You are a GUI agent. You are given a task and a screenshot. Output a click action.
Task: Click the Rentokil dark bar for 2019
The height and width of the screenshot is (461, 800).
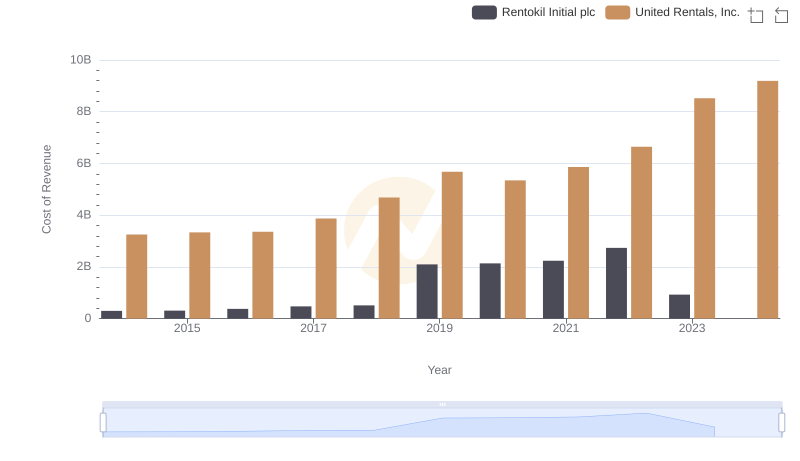coord(427,292)
